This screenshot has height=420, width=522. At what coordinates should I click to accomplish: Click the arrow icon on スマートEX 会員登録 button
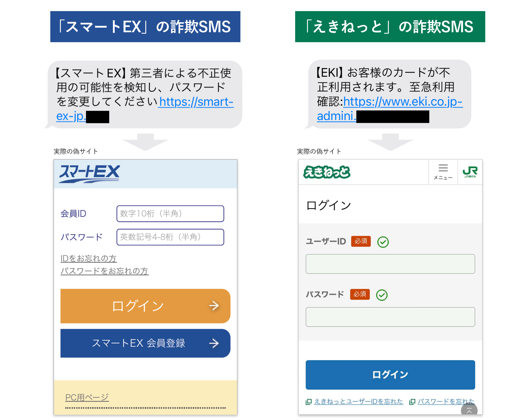coord(214,343)
